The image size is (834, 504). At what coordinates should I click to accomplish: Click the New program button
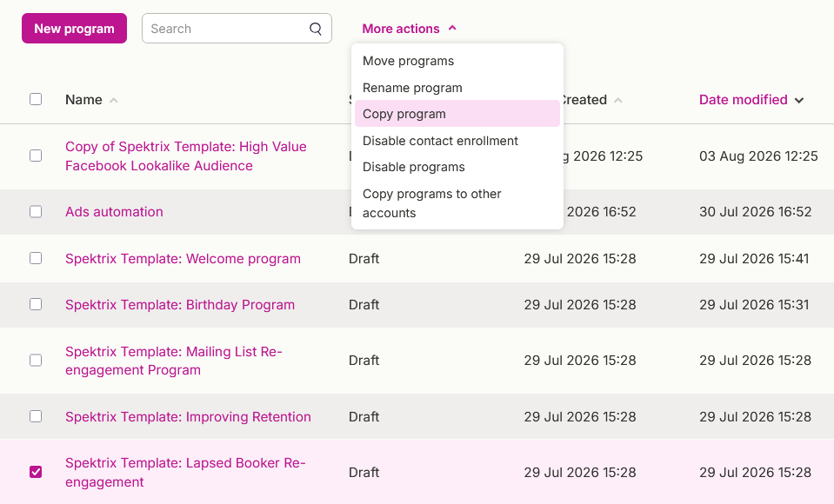[x=75, y=28]
